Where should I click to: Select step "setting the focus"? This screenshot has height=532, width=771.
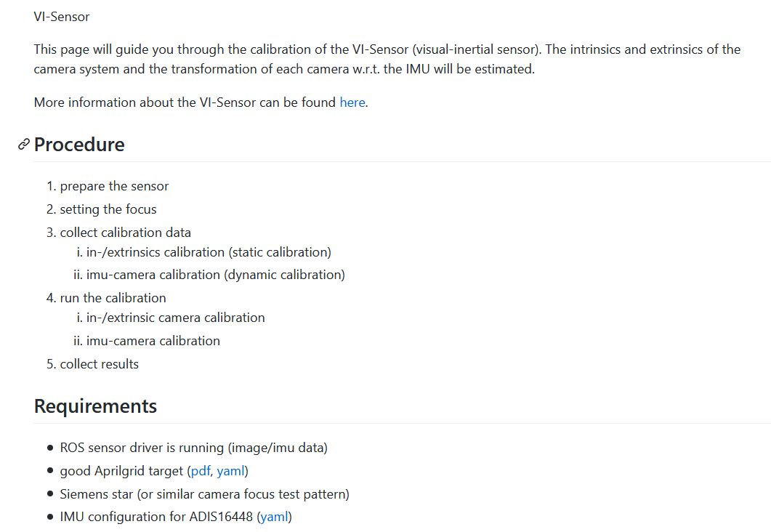[x=108, y=209]
